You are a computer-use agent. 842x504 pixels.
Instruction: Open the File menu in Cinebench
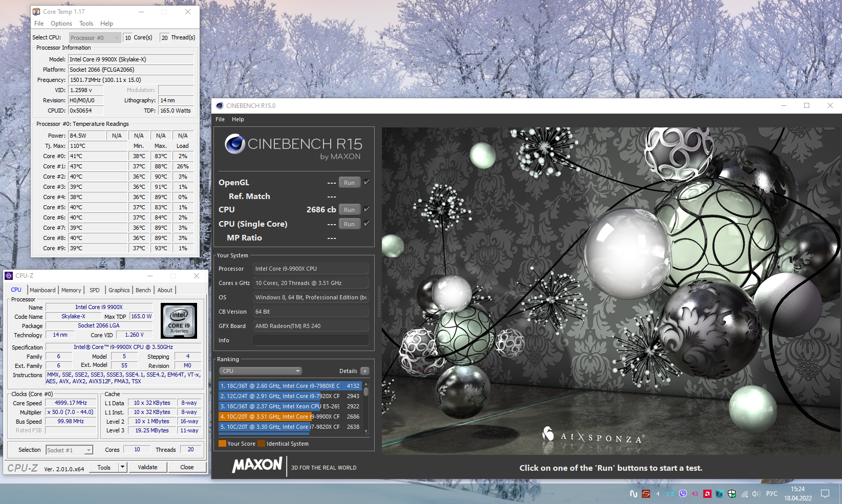220,119
